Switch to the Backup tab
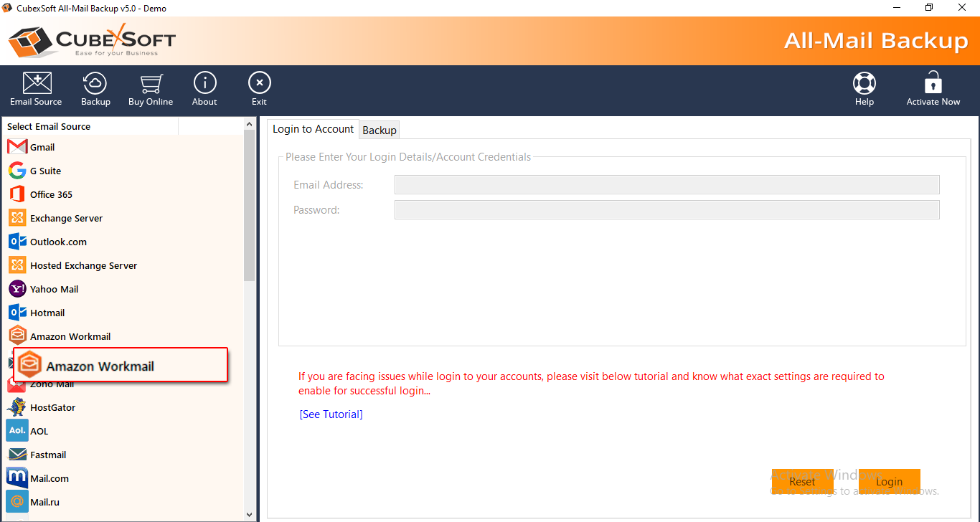The image size is (980, 522). coord(379,130)
